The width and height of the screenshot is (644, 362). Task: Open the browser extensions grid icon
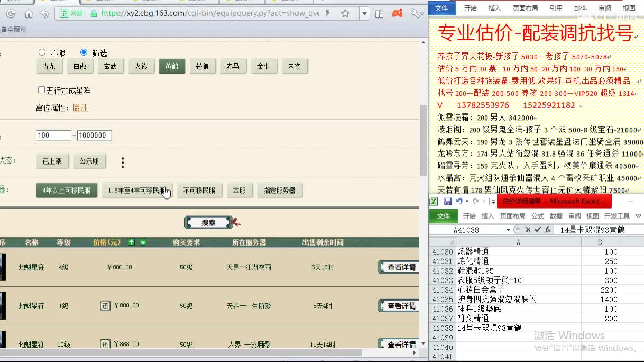379,14
